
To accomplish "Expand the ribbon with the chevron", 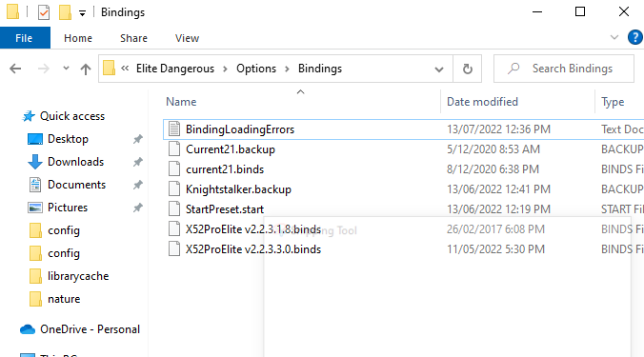I will point(614,38).
